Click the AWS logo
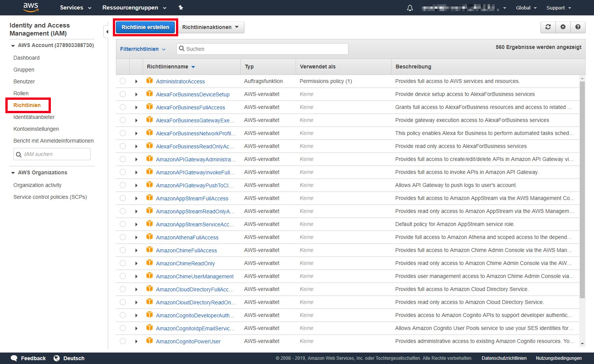The width and height of the screenshot is (594, 364). pos(31,7)
